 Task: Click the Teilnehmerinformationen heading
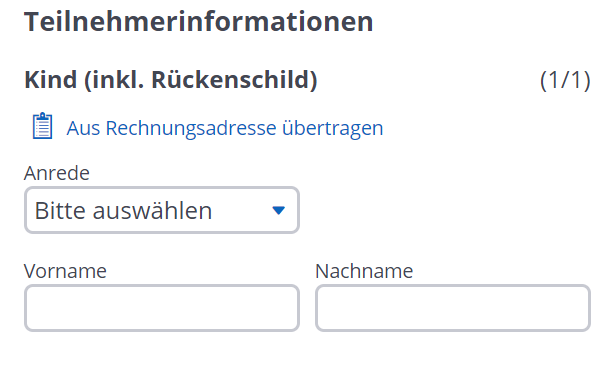[x=198, y=22]
